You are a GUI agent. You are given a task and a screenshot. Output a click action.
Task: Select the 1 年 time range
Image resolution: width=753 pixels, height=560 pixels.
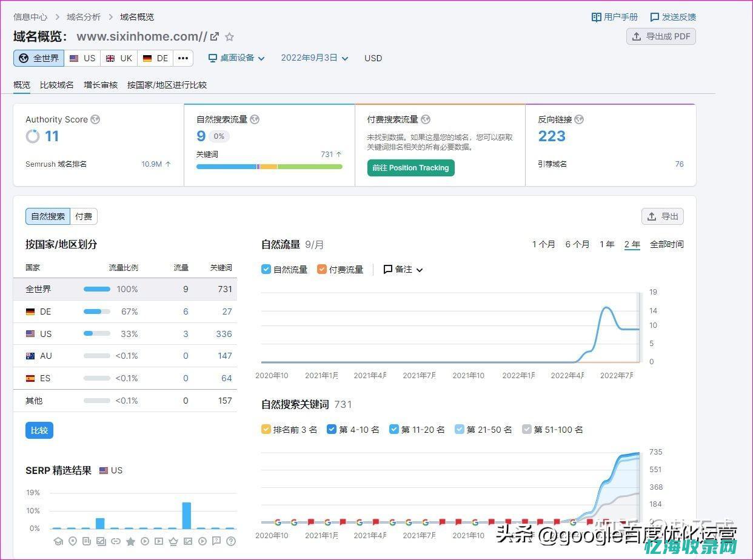coord(607,244)
